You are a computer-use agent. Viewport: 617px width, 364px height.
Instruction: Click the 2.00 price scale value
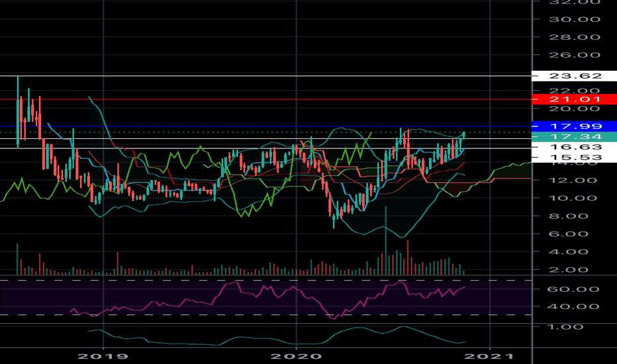569,270
